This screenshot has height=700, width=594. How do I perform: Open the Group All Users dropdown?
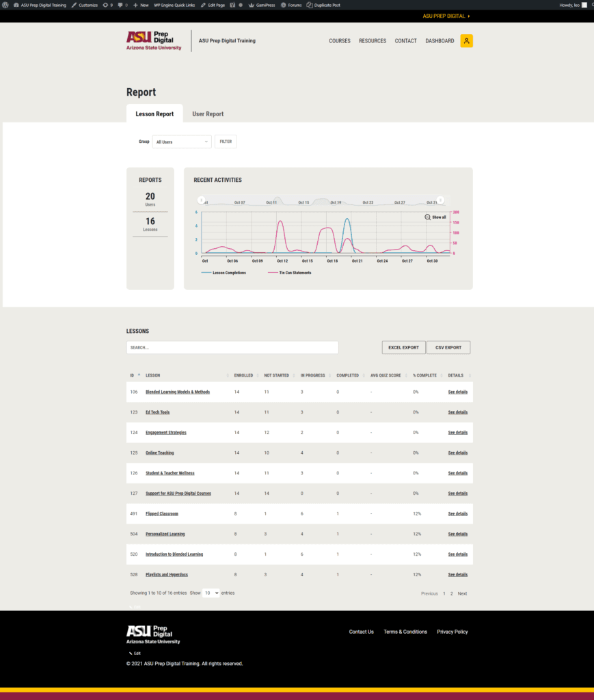182,142
